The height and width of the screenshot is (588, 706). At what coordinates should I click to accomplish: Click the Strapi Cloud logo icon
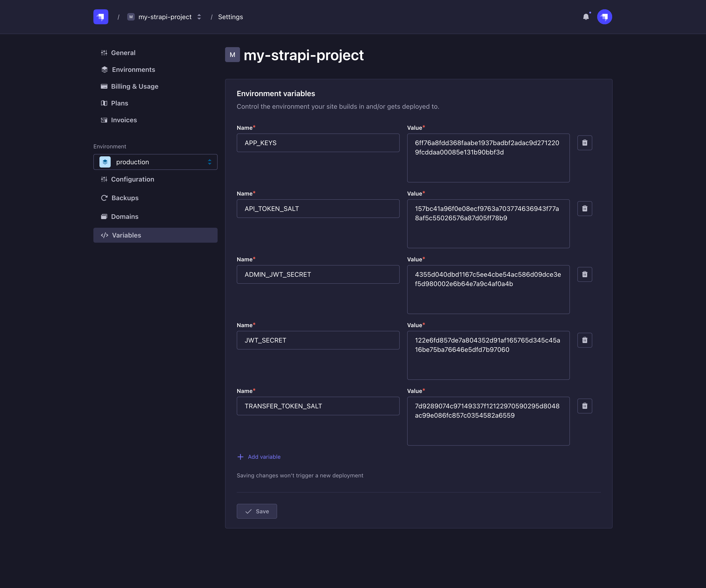pos(101,17)
